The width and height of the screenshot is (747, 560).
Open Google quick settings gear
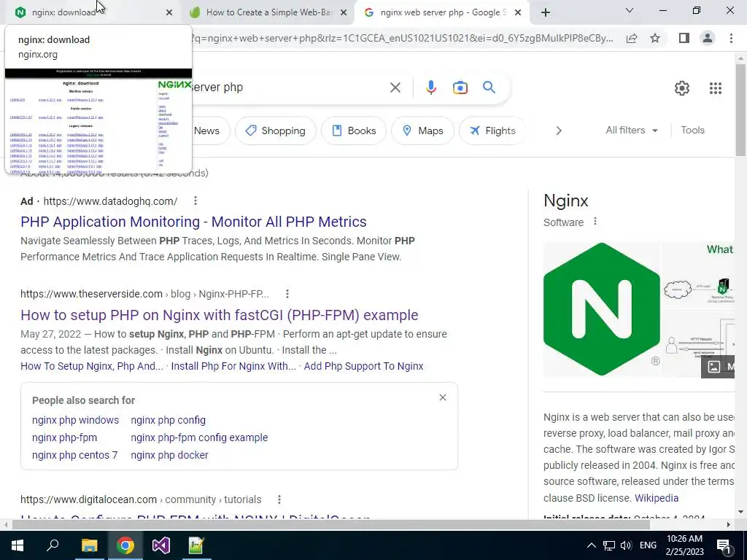tap(682, 88)
